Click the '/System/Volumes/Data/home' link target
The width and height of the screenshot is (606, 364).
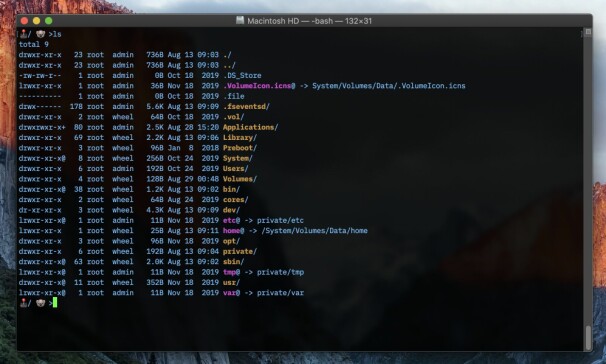314,231
